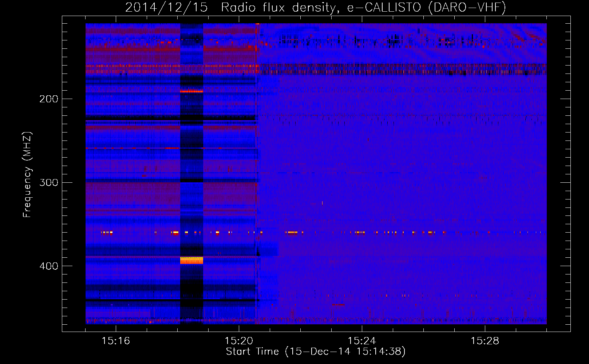Click the '200' frequency tick label
589x364 pixels.
pos(49,99)
